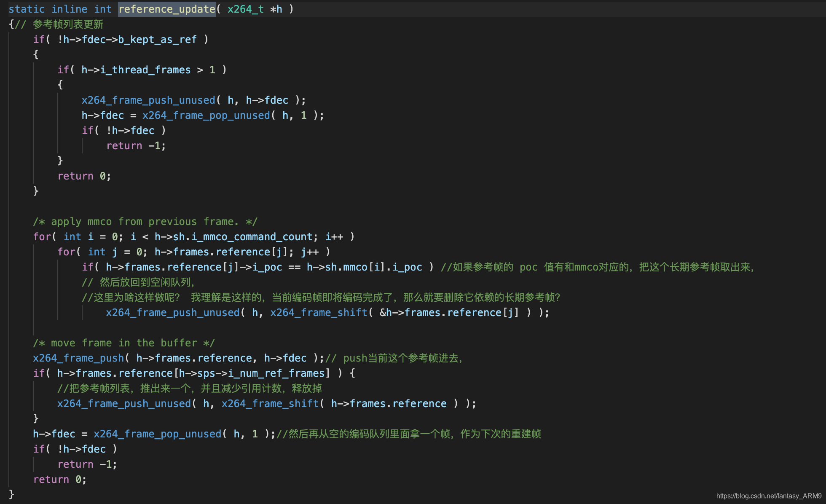Click the 'static inline int' keywords

point(60,9)
